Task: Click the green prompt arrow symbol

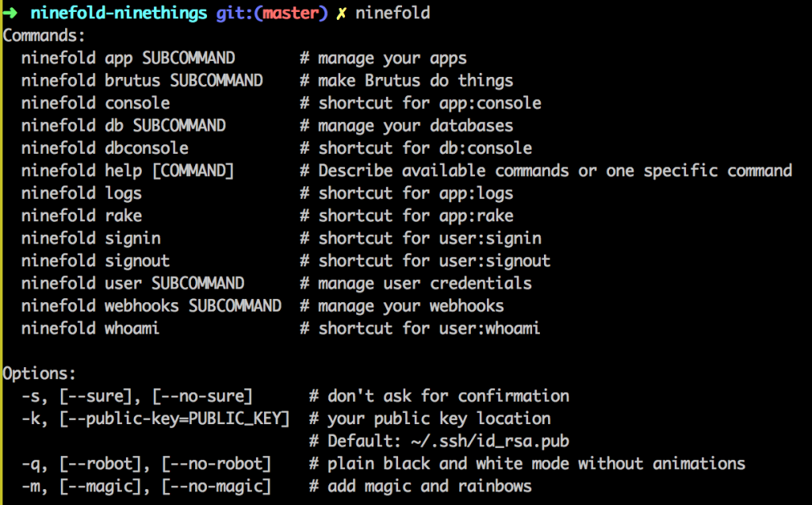Action: tap(11, 13)
